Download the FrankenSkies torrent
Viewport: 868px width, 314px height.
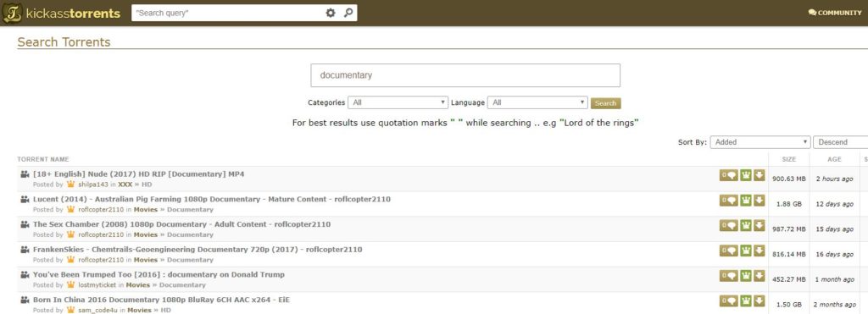click(x=759, y=251)
